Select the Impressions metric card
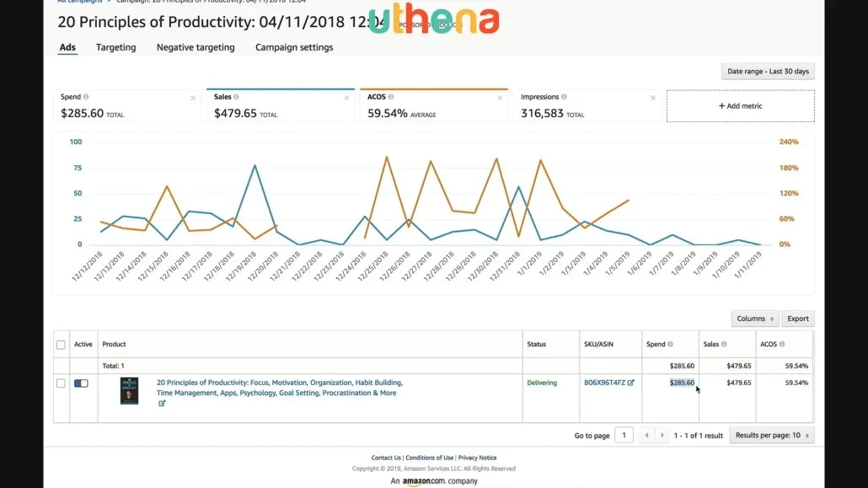Viewport: 868px width, 488px height. click(x=587, y=106)
